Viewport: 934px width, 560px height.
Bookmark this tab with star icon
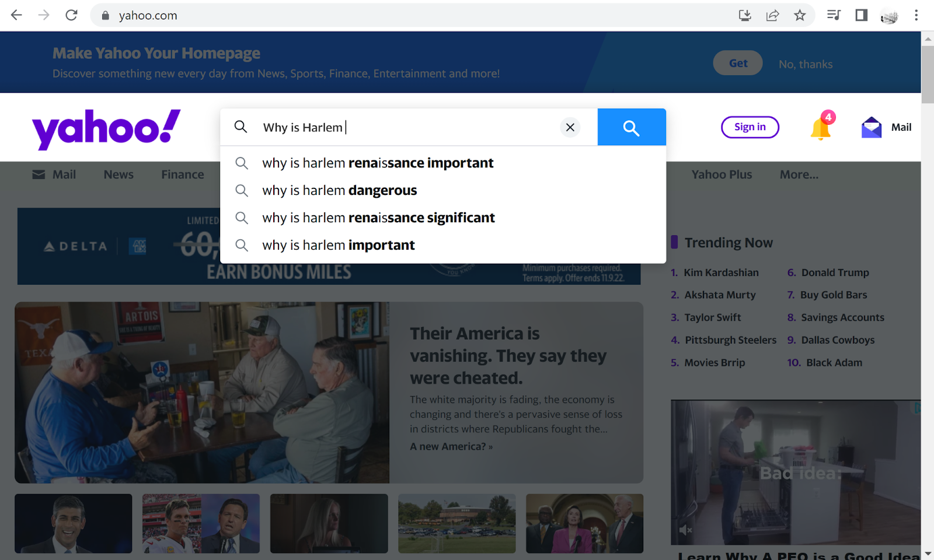pos(800,15)
